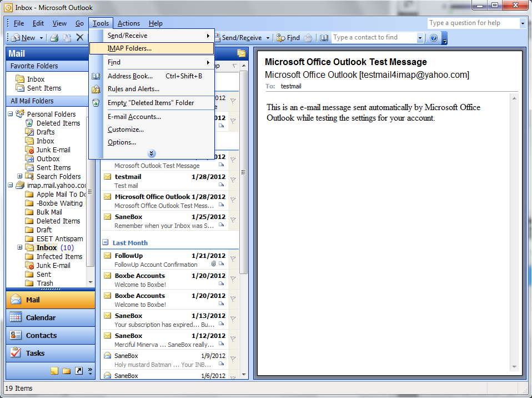
Task: Switch to the Tasks pane
Action: tap(51, 353)
